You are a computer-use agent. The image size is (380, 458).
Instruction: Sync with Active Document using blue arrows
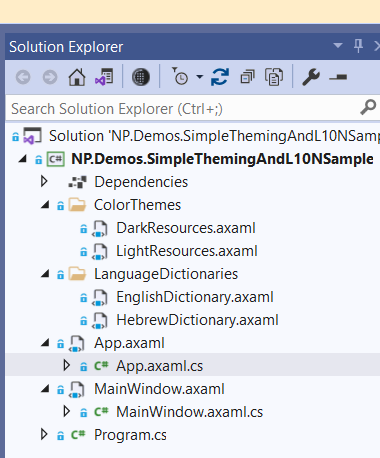(x=220, y=77)
